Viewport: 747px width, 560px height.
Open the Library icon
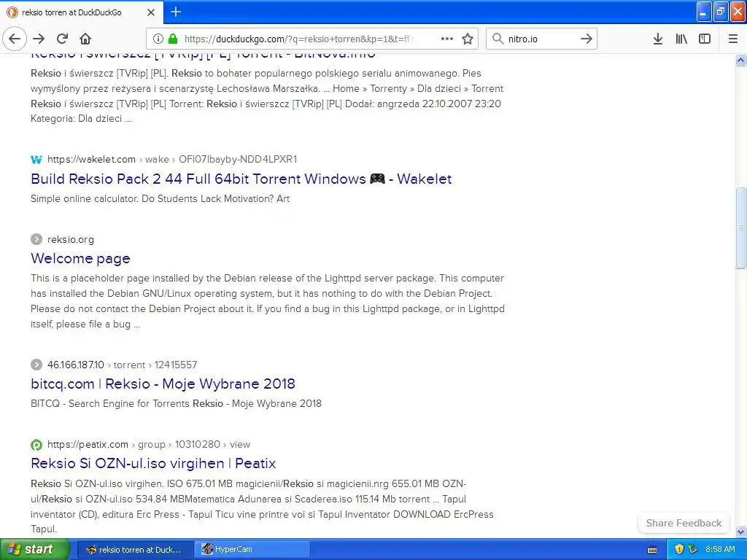(681, 39)
